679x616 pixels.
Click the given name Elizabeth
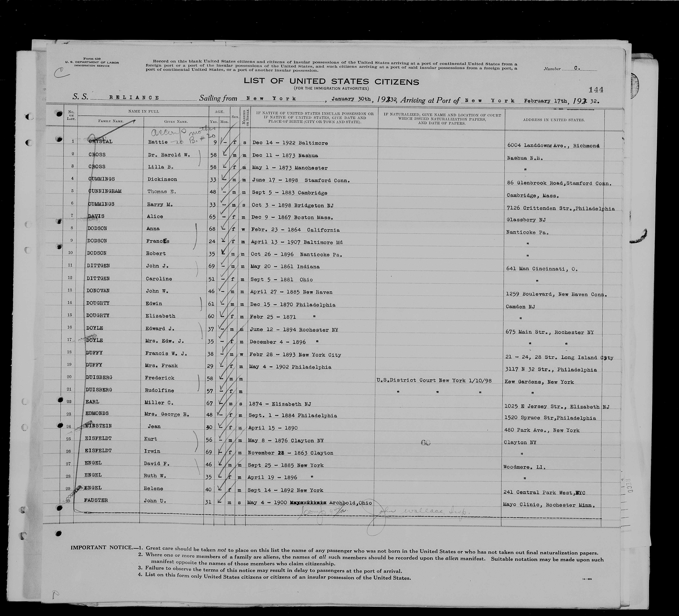click(160, 316)
